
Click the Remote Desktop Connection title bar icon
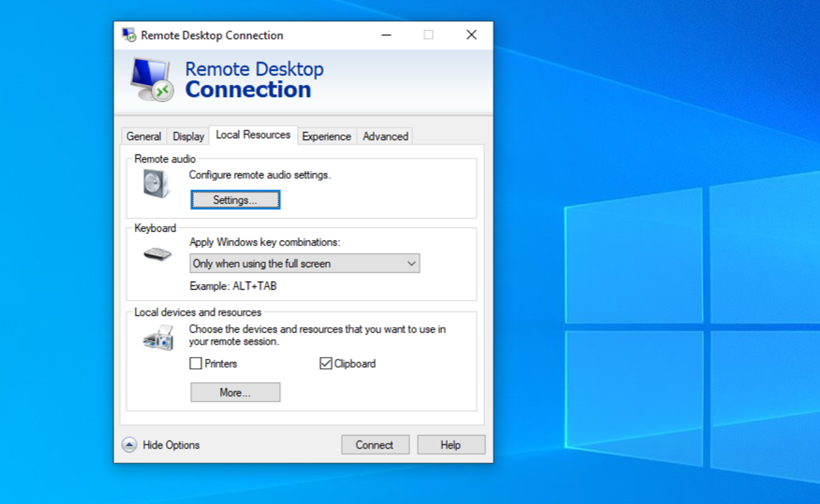(x=129, y=35)
